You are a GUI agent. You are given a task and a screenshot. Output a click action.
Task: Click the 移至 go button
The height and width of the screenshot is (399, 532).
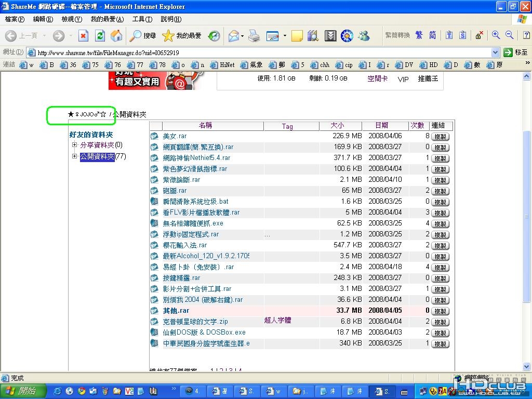coord(515,52)
